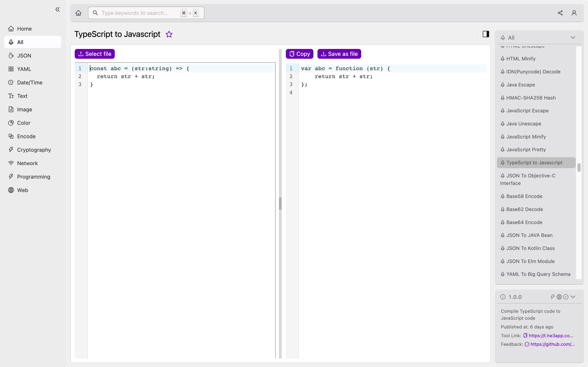Viewport: 588px width, 367px height.
Task: Click the JSON To JAVA Bean tool icon
Action: point(502,235)
